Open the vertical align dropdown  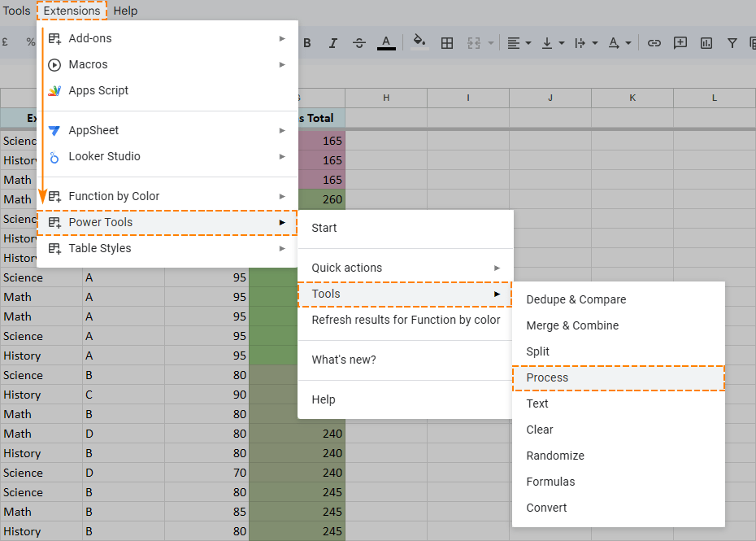[x=553, y=42]
